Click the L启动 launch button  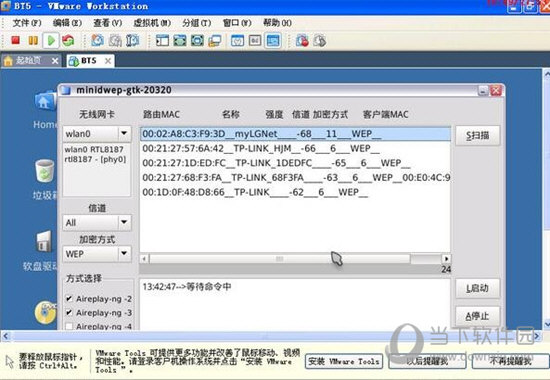pos(477,288)
